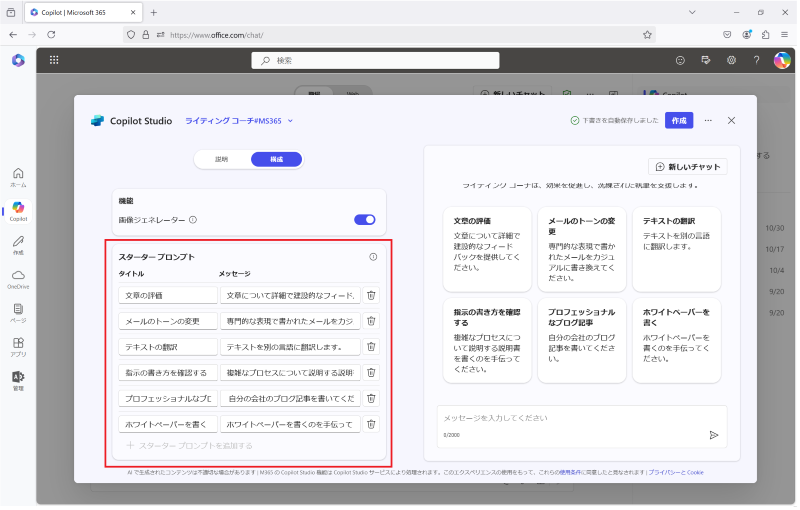The image size is (800, 510).
Task: Click the メールのトーンの変更 title field
Action: coord(168,321)
